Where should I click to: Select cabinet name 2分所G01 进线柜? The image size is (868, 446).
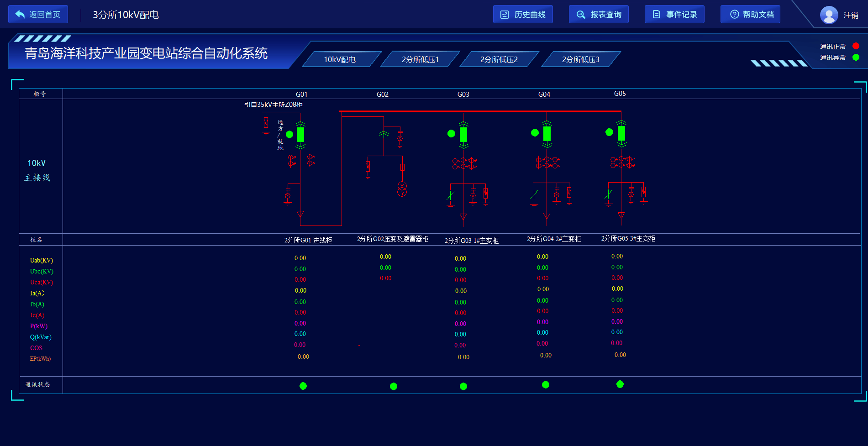(308, 240)
